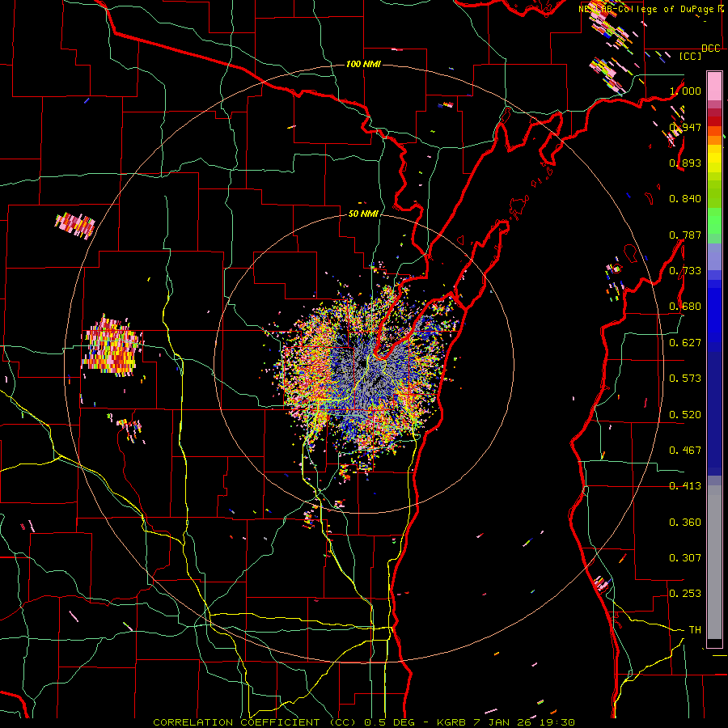
Task: Click the TH threshold label
Action: click(x=695, y=630)
